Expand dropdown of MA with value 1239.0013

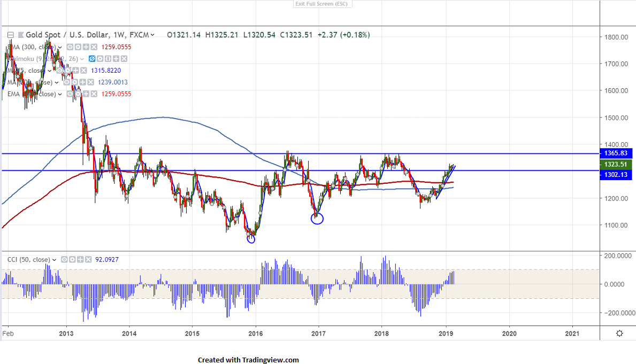56,83
